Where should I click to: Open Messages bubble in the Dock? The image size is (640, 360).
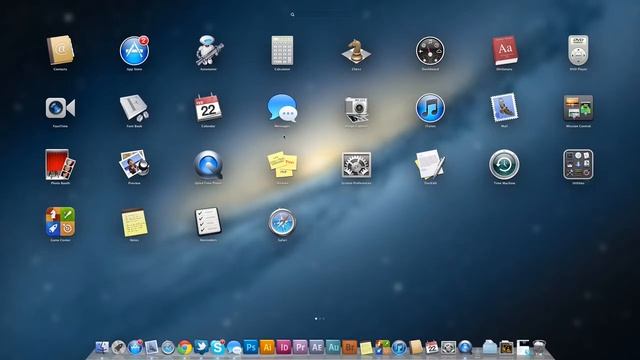pos(234,348)
